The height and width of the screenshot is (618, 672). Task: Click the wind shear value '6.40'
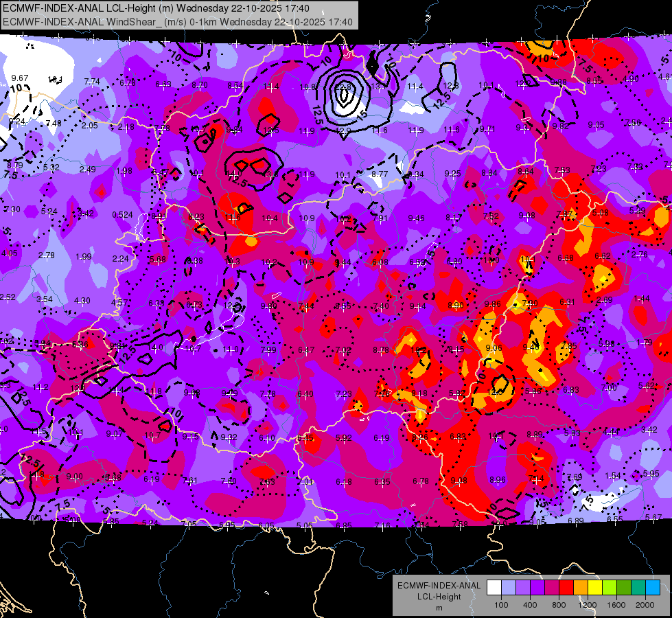[x=305, y=393]
